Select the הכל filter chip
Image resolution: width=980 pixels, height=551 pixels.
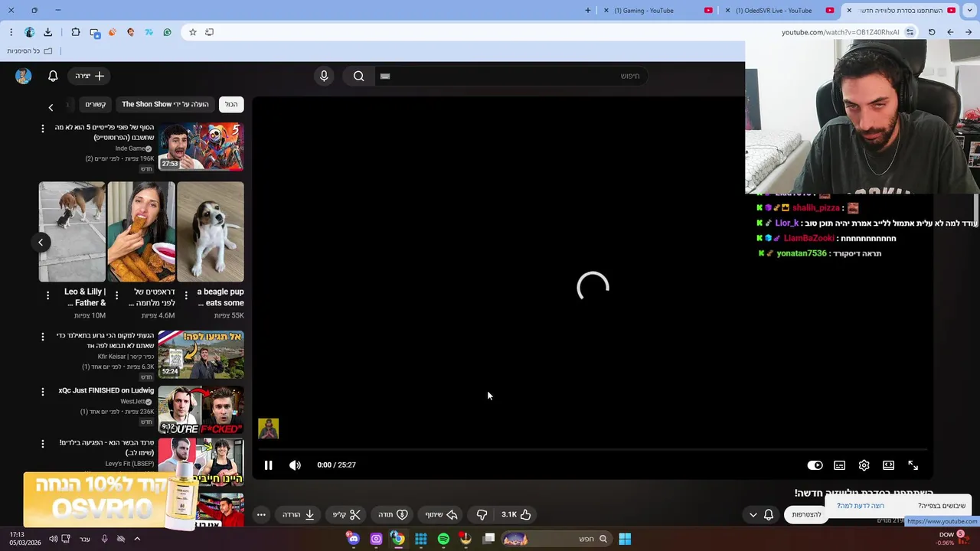coord(231,104)
